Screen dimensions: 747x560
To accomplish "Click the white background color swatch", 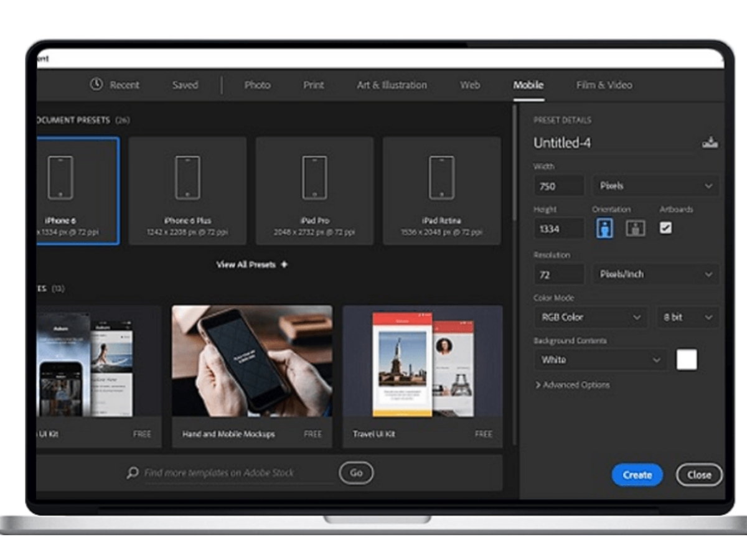I will pyautogui.click(x=687, y=360).
